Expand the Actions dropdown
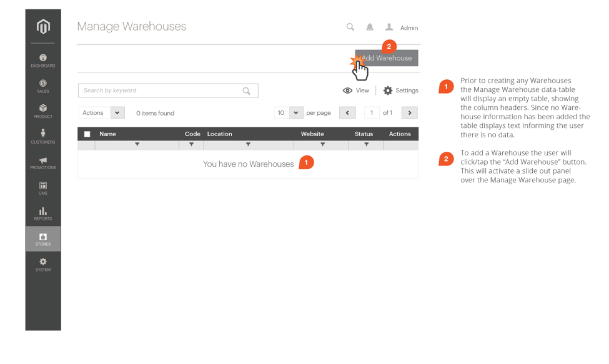 click(117, 113)
